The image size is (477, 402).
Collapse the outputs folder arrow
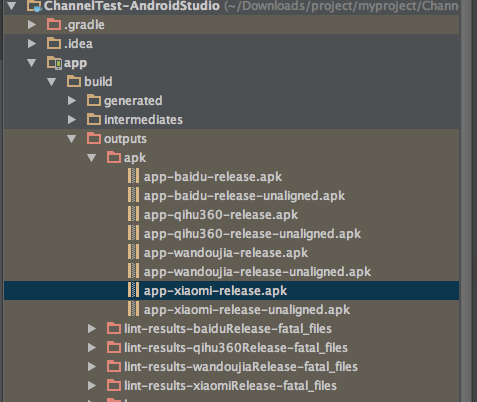tap(72, 139)
